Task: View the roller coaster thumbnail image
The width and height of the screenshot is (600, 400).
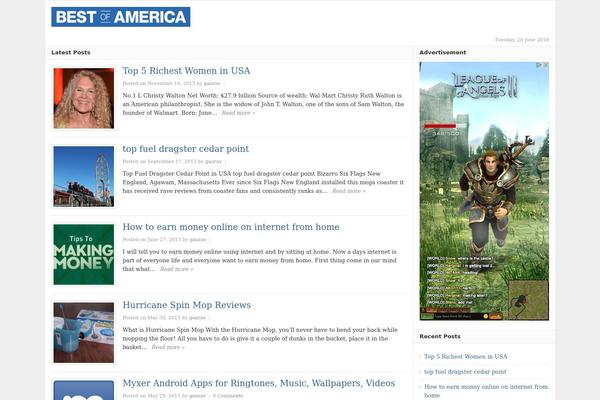Action: tap(84, 176)
